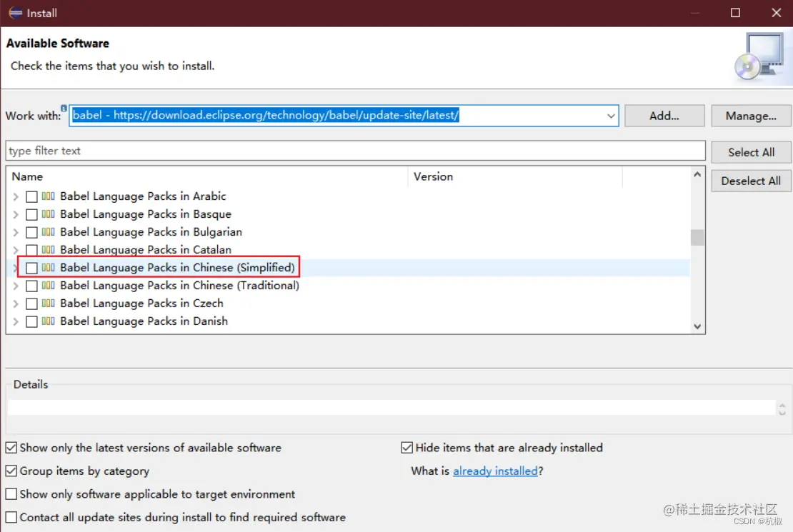Select row text Babel Language Packs in Bulgarian
This screenshot has height=532, width=793.
[151, 231]
